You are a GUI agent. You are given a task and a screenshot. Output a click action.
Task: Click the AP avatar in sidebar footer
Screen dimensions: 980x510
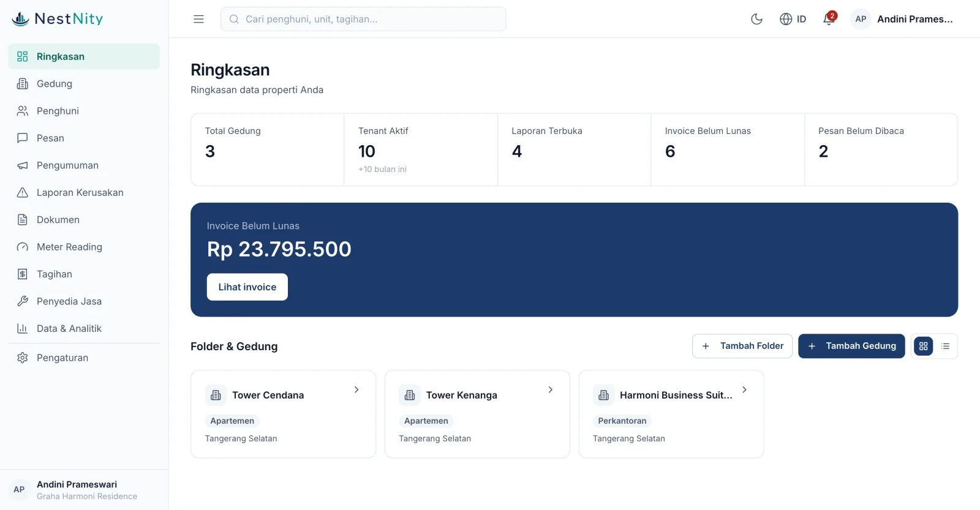click(x=19, y=490)
